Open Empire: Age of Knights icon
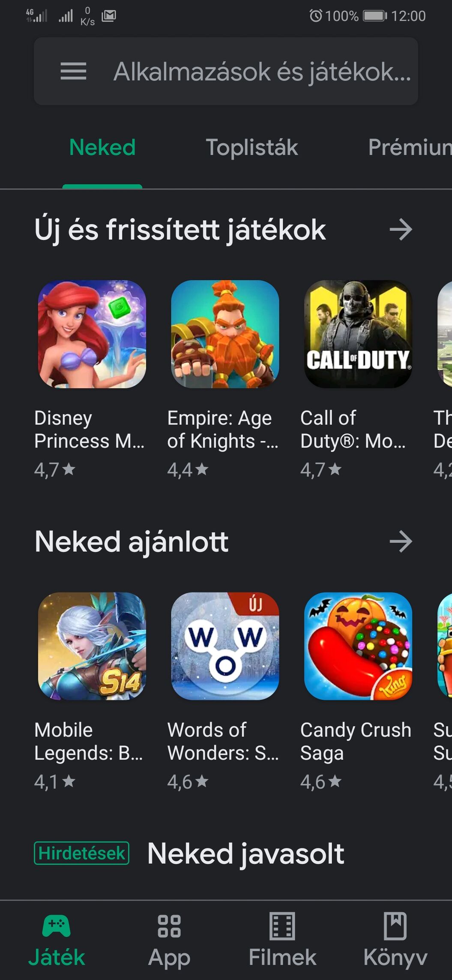The height and width of the screenshot is (980, 452). click(x=225, y=334)
